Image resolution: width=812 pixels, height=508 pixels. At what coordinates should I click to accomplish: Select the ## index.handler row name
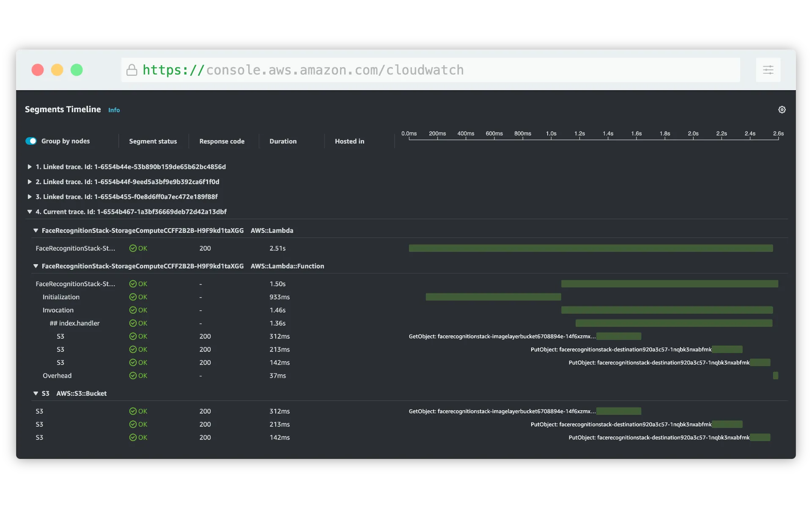point(75,323)
